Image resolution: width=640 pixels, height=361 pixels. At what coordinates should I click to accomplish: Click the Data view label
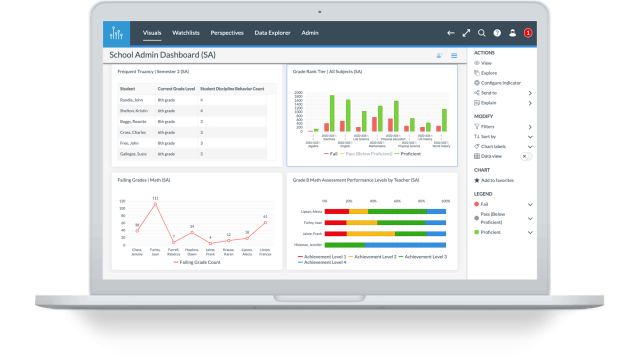pos(491,156)
